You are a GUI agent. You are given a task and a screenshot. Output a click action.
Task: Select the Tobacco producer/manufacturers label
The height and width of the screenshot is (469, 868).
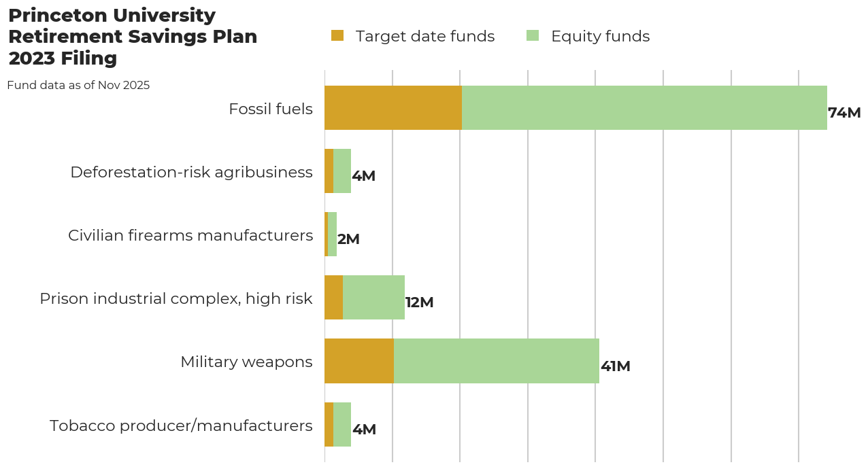pos(181,425)
